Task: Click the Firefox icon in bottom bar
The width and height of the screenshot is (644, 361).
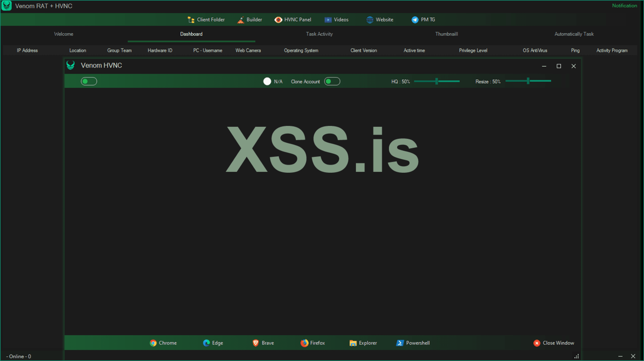Action: tap(304, 343)
